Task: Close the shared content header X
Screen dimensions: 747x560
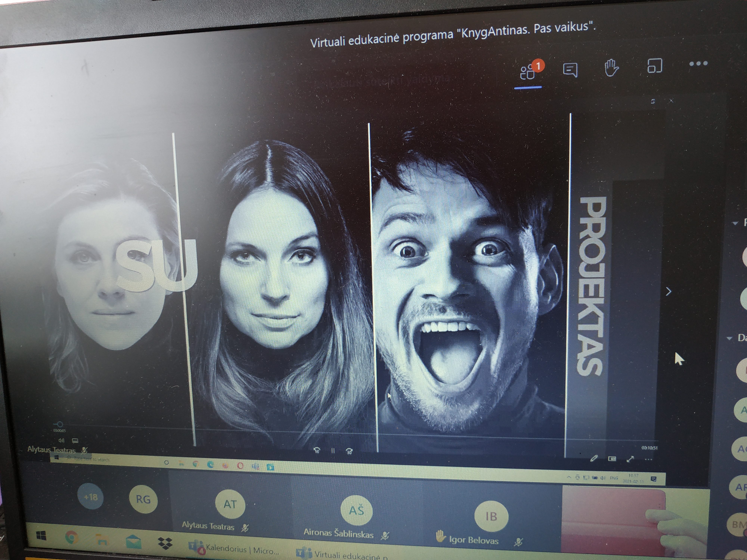Action: point(671,101)
